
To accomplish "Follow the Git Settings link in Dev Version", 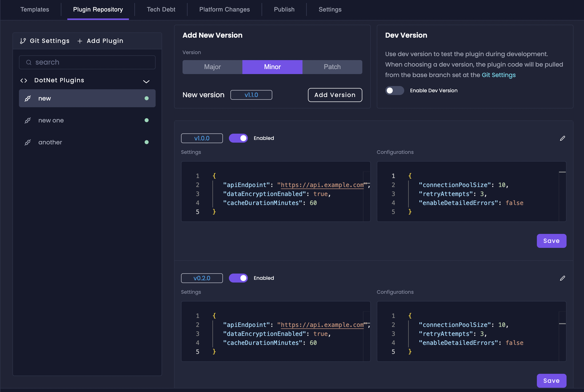I will [x=498, y=75].
